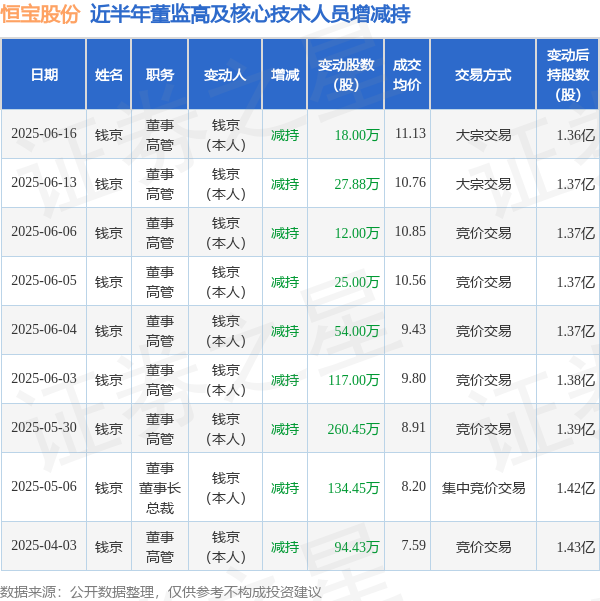Click 减持 in the 2025-06-16 row

point(284,135)
